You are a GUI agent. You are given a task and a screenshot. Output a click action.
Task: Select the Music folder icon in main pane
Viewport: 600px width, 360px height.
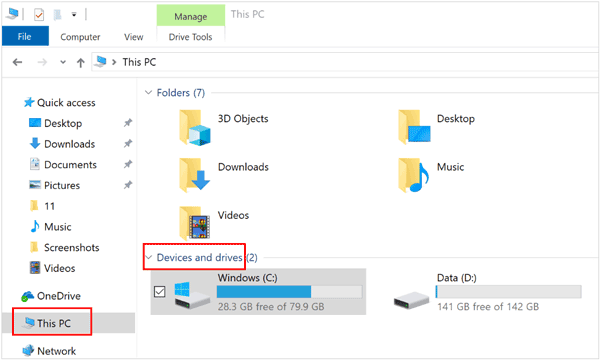[413, 175]
